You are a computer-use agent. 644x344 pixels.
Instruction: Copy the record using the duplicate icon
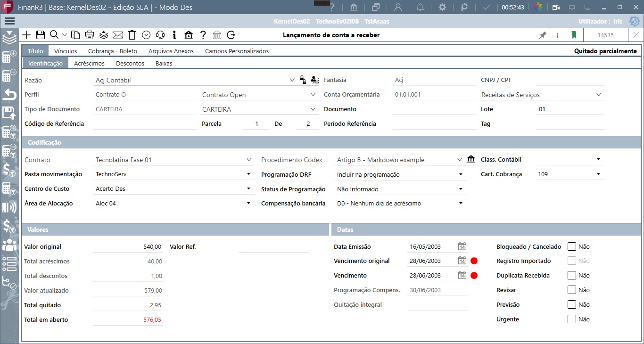tap(75, 35)
